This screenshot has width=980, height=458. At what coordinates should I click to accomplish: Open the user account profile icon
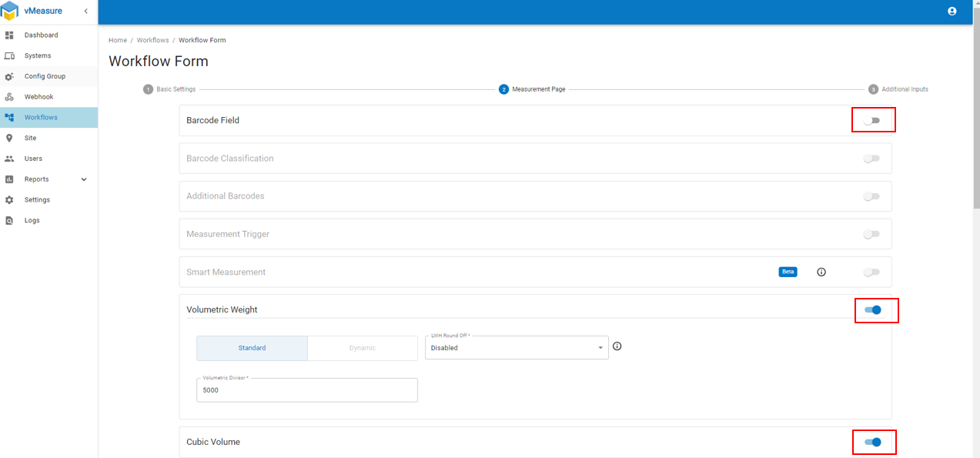point(952,12)
